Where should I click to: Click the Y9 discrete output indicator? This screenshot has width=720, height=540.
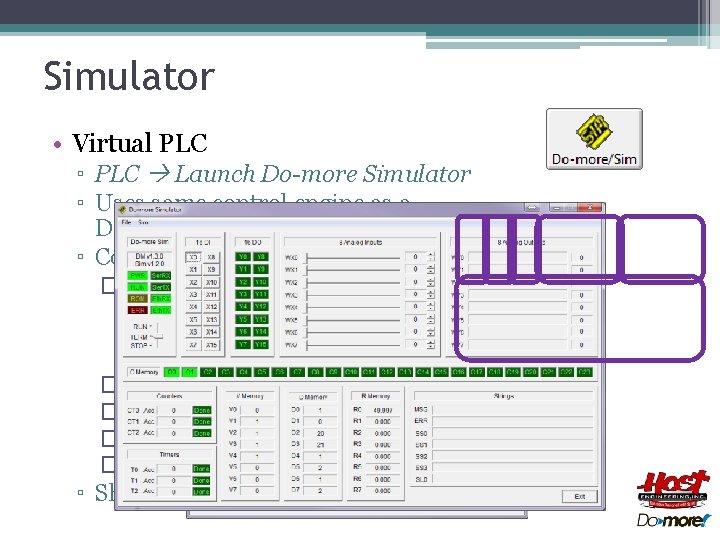point(261,270)
